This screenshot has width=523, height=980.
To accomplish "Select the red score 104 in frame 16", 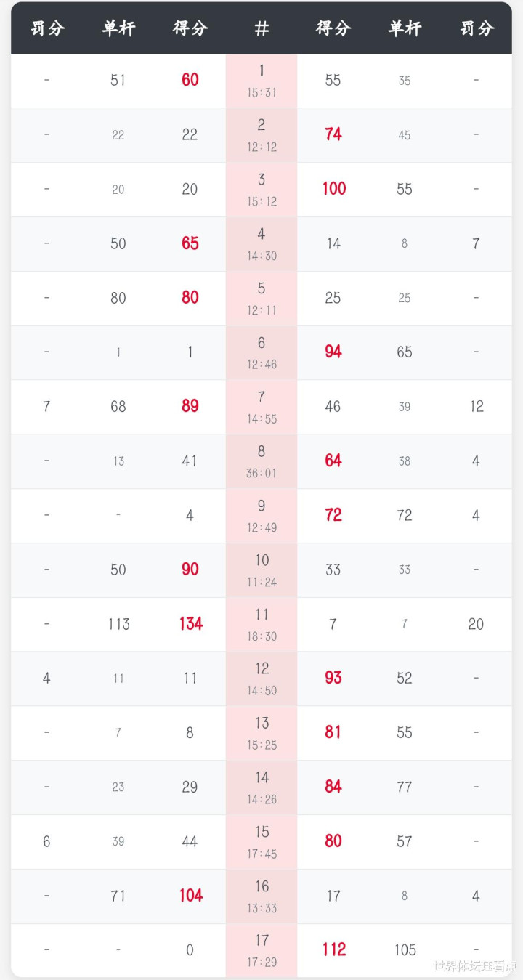I will click(190, 896).
